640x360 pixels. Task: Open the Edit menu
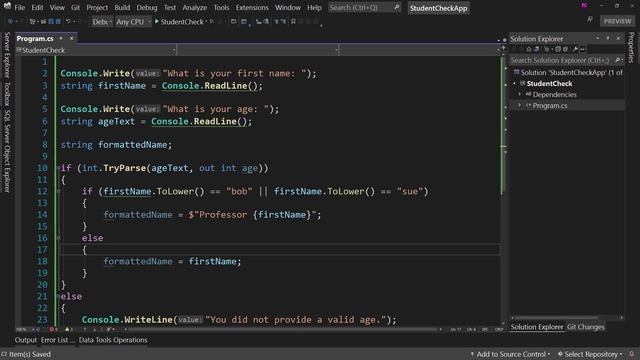(37, 7)
